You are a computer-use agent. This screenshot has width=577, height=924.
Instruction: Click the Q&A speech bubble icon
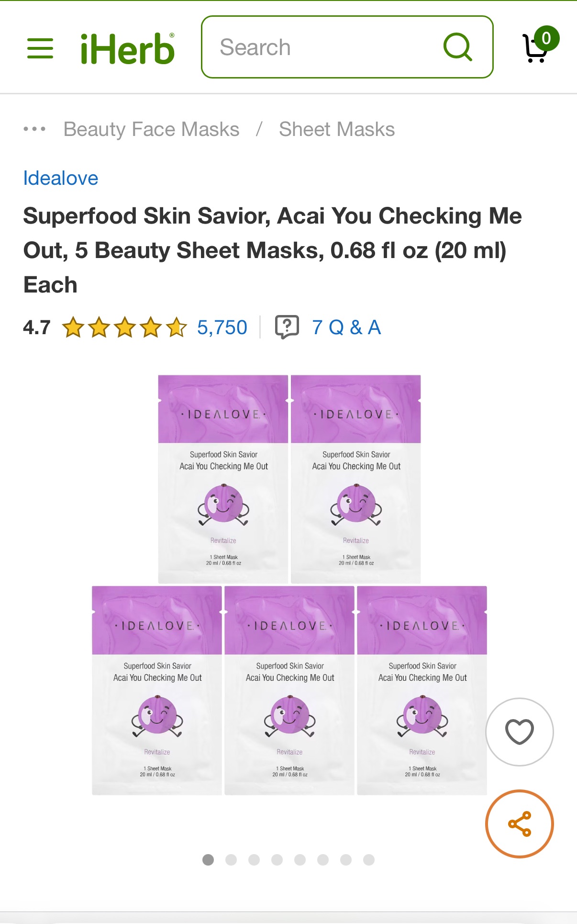287,327
